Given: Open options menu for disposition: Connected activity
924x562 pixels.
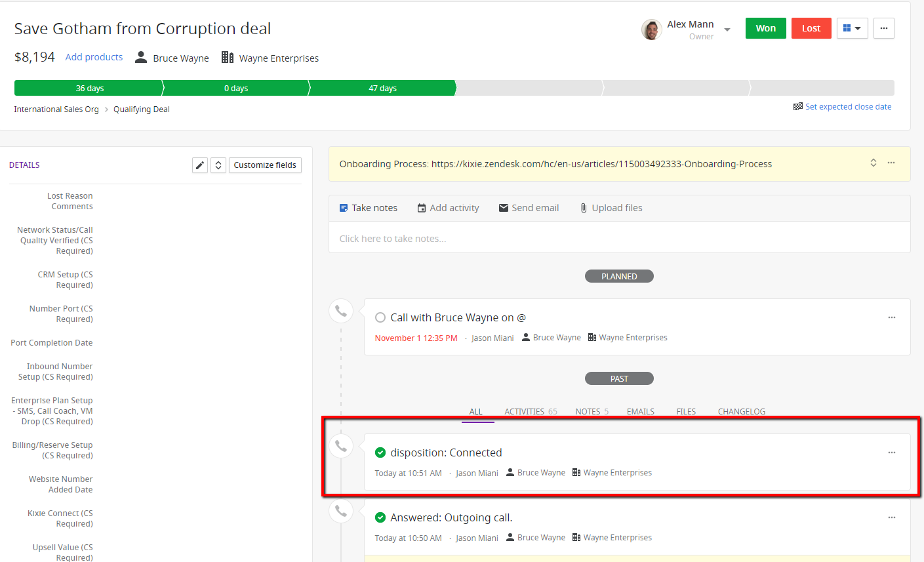Looking at the screenshot, I should 891,452.
